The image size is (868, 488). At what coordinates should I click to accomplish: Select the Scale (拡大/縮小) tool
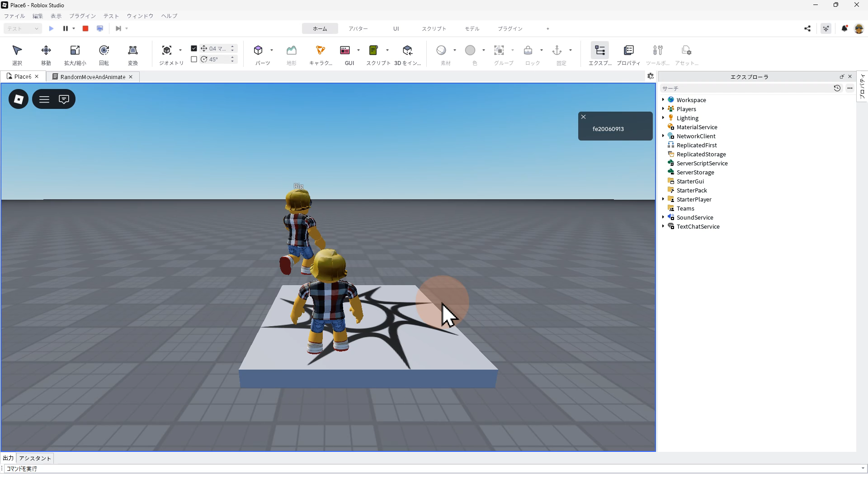[x=75, y=51]
